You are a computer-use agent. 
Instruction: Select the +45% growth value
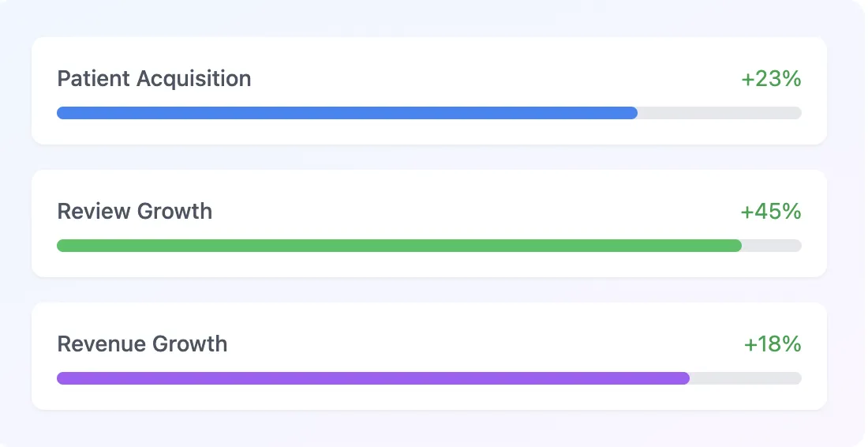[771, 211]
